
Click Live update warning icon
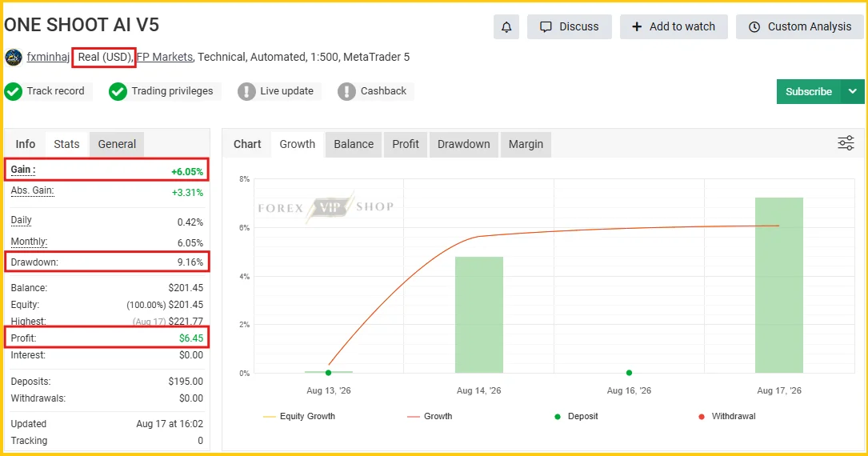246,91
